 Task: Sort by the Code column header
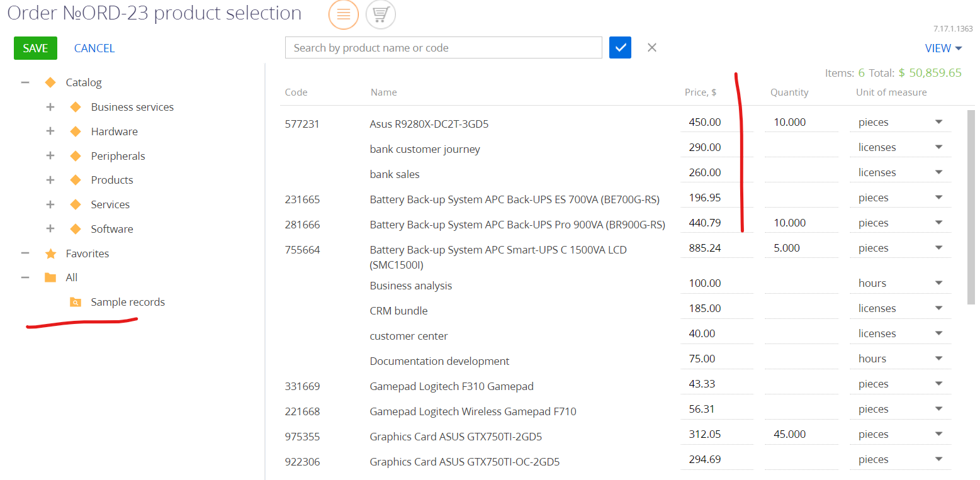296,92
